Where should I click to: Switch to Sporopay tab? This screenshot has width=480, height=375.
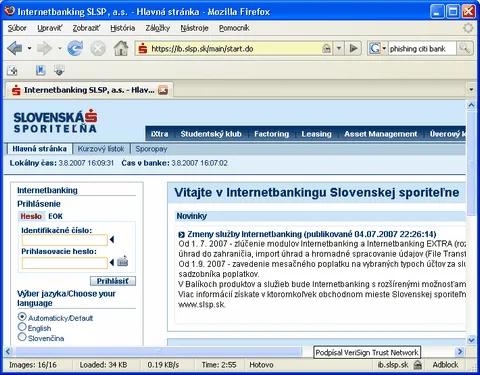click(151, 149)
